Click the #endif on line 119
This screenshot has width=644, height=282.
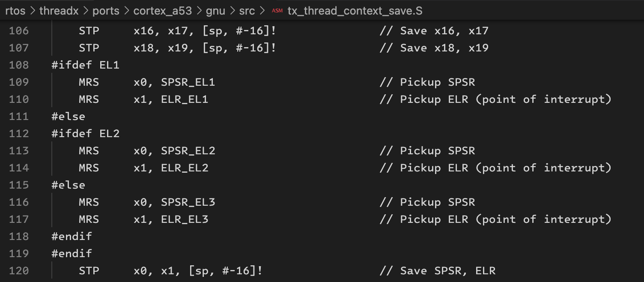pyautogui.click(x=72, y=254)
